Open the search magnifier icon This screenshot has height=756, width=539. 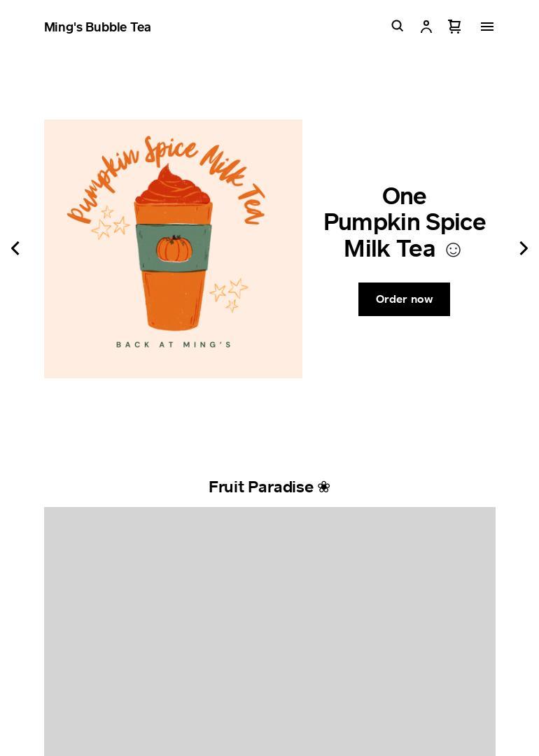[x=397, y=26]
